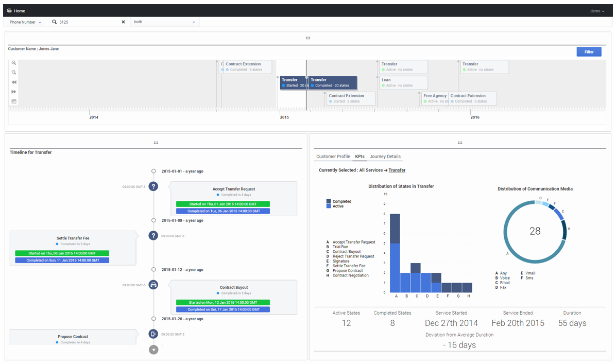Clear the search field with X icon
616x364 pixels.
click(x=123, y=22)
